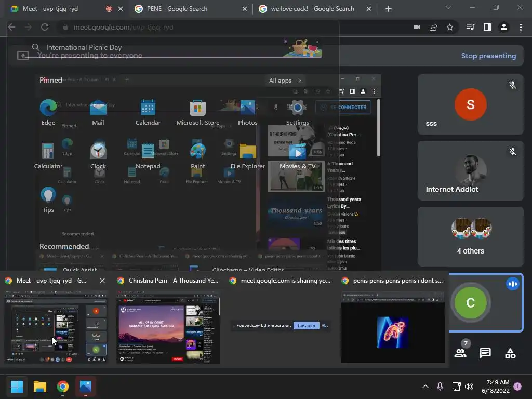The image size is (532, 399).
Task: Open the Photos pinned app
Action: [248, 112]
